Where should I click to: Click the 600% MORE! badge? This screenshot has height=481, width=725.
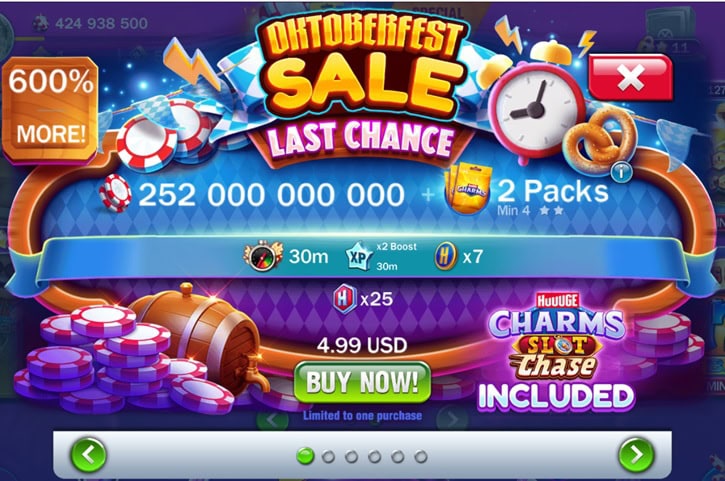(x=50, y=109)
